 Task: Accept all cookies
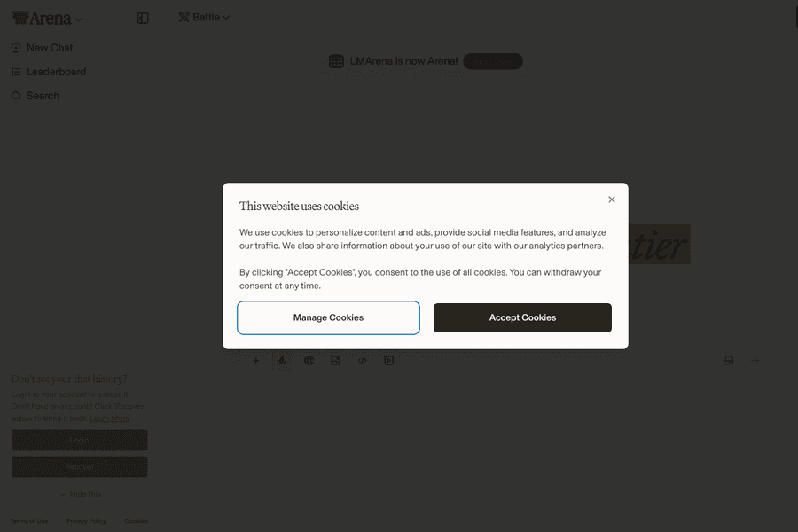[522, 317]
